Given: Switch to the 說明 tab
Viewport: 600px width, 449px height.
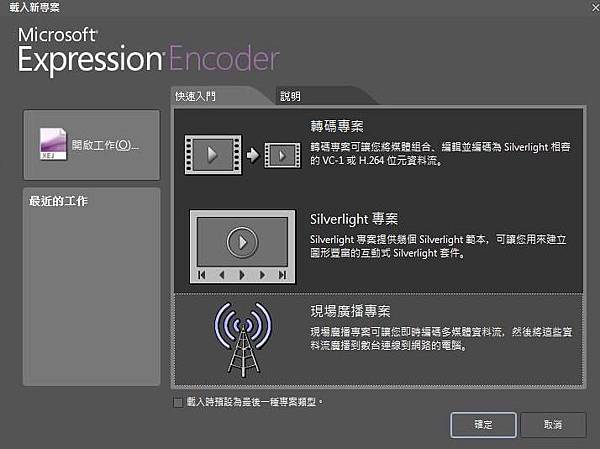Looking at the screenshot, I should click(x=290, y=96).
